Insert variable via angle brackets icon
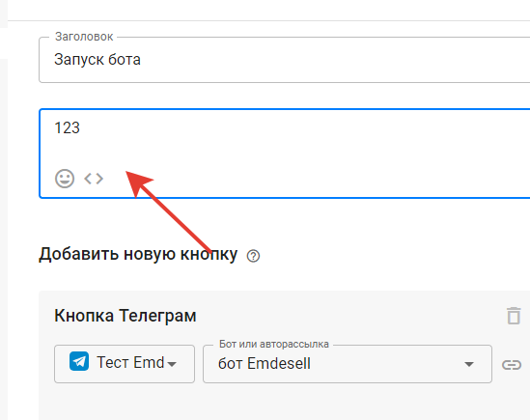The image size is (530, 420). [x=94, y=179]
